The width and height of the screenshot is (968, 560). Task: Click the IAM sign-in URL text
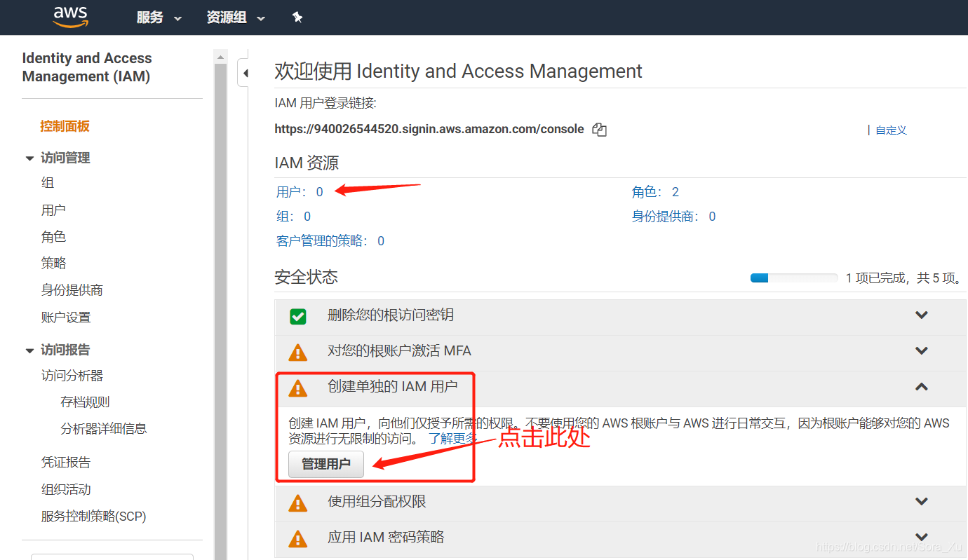(429, 129)
